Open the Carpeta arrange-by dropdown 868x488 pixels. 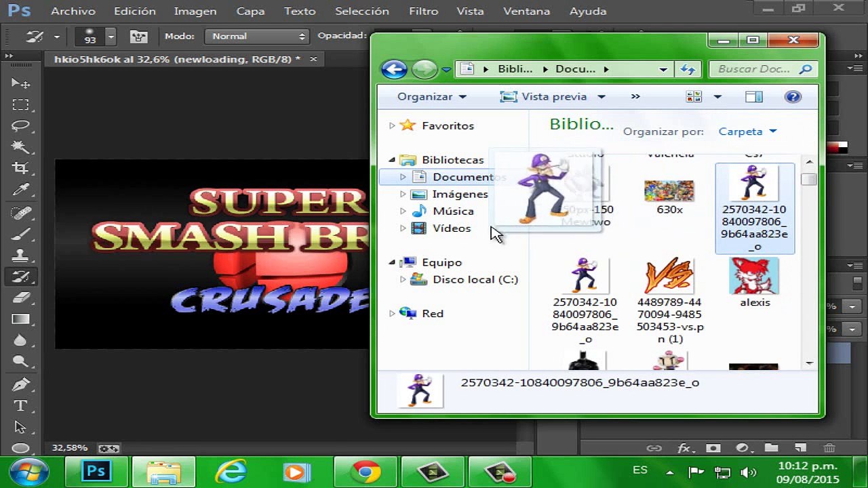coord(747,131)
